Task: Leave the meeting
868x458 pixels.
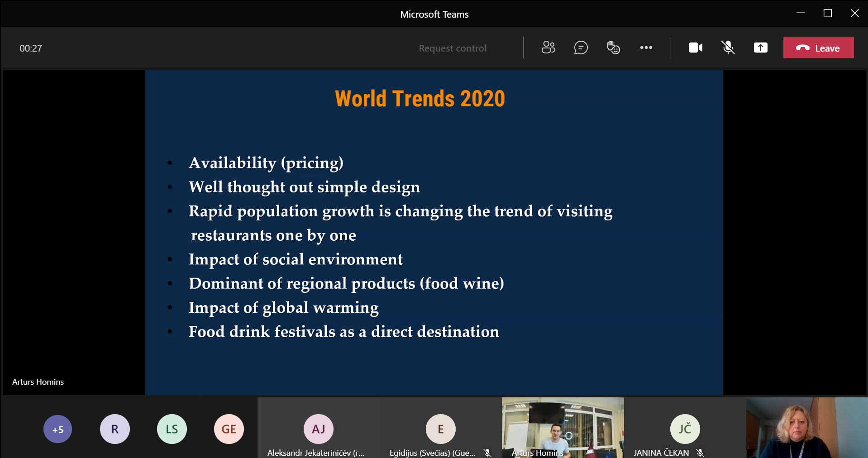Action: pos(818,48)
